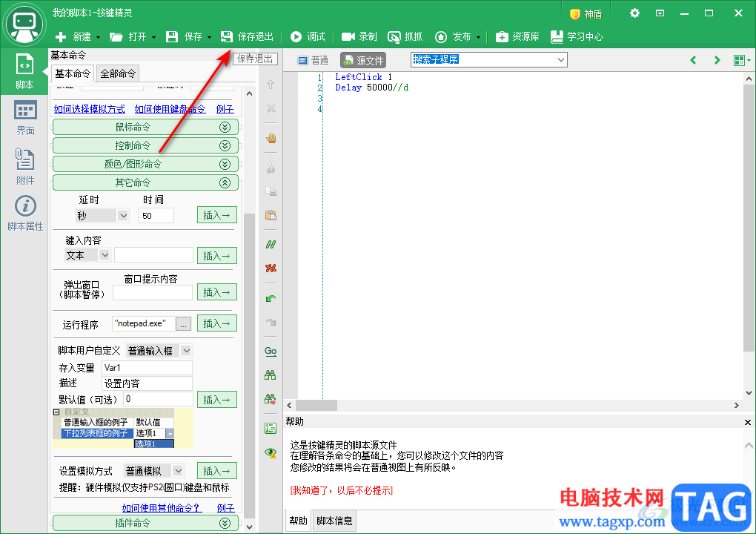Open the settings gear in title bar

coord(634,13)
